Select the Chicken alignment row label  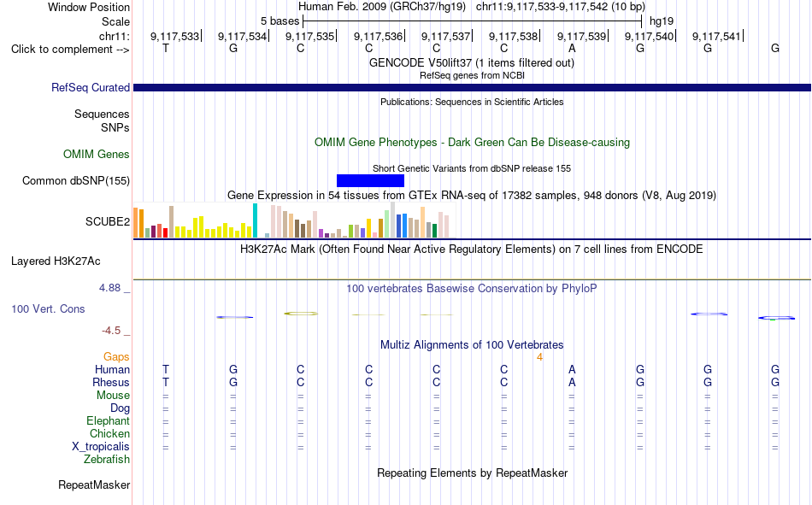pyautogui.click(x=109, y=433)
